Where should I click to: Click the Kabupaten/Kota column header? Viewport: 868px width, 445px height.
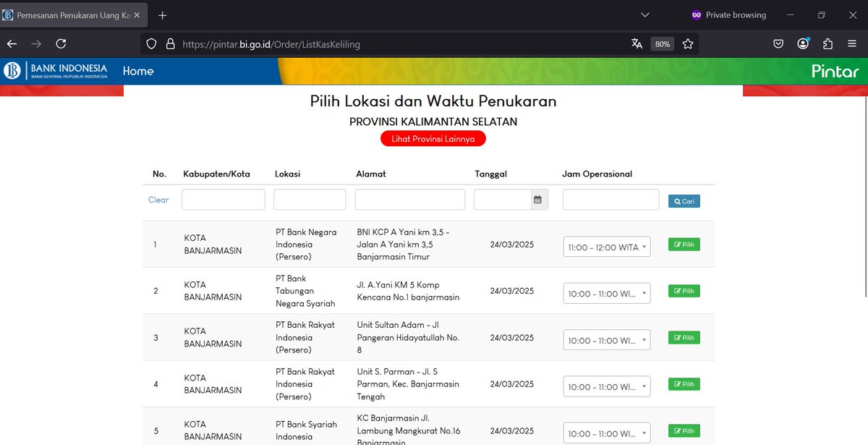(216, 174)
